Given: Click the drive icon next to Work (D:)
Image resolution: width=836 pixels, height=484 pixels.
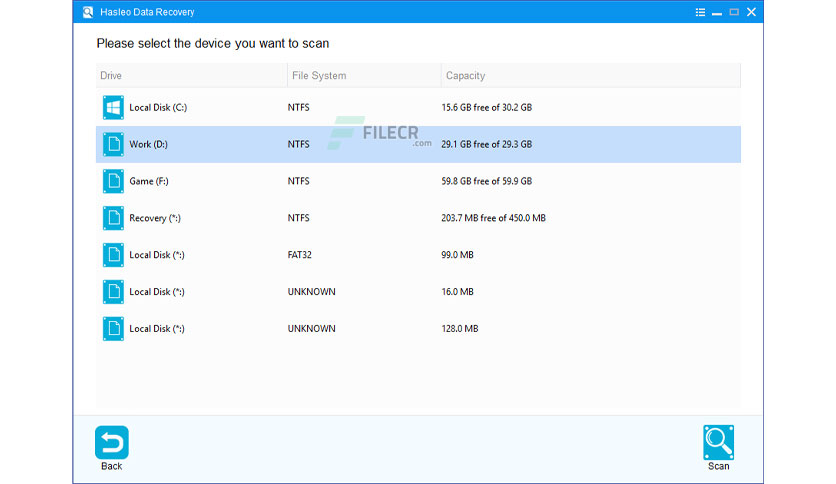Looking at the screenshot, I should point(113,144).
